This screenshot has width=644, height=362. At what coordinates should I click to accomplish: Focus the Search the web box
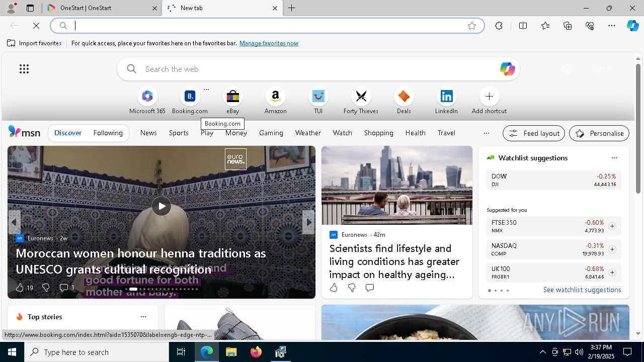(318, 69)
